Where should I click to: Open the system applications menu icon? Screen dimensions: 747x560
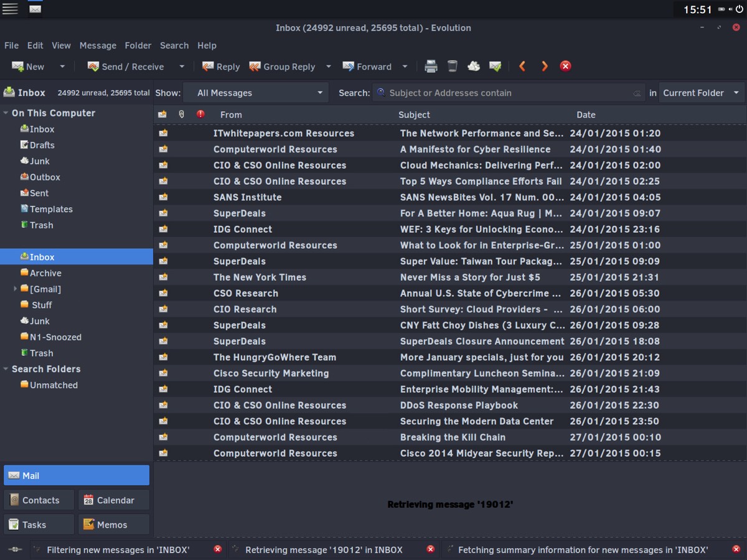(10, 9)
